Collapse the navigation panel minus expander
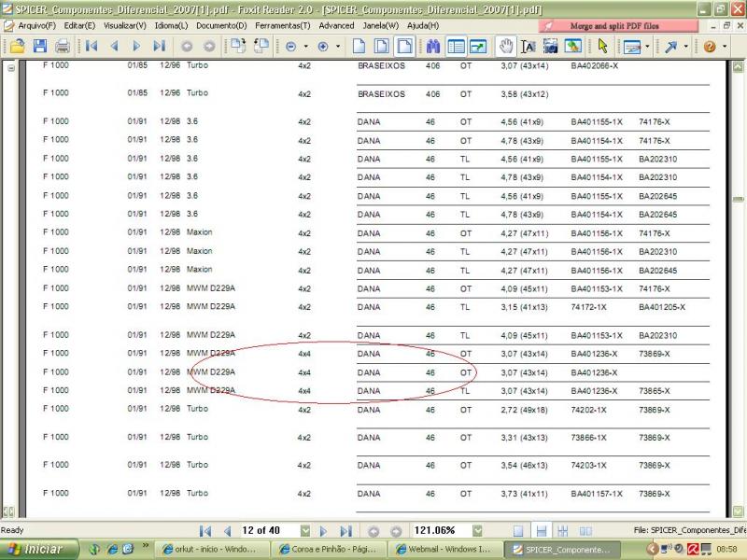This screenshot has width=747, height=560. (x=11, y=68)
